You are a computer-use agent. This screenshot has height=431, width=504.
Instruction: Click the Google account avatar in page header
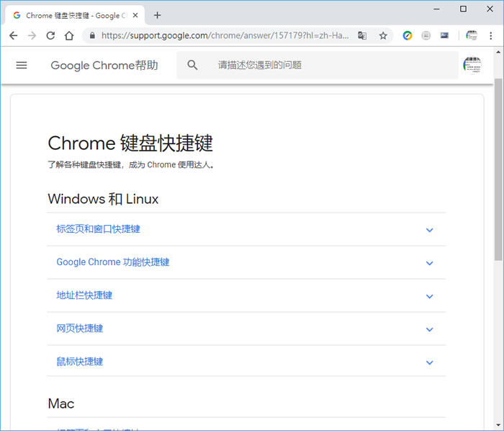(x=472, y=66)
